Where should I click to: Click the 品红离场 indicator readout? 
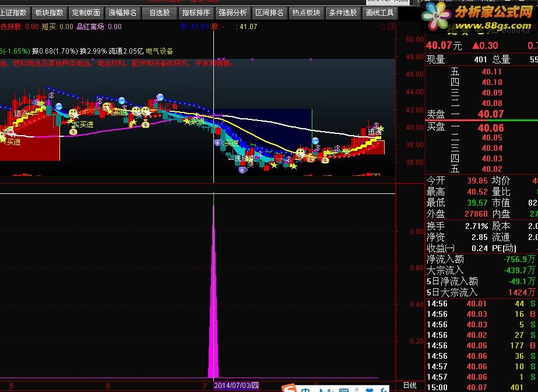point(99,27)
